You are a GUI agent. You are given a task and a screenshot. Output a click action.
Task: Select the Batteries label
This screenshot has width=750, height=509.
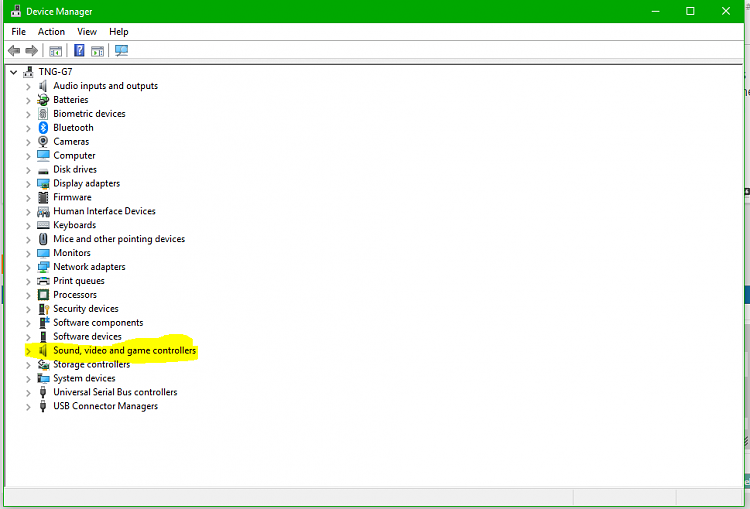(71, 100)
